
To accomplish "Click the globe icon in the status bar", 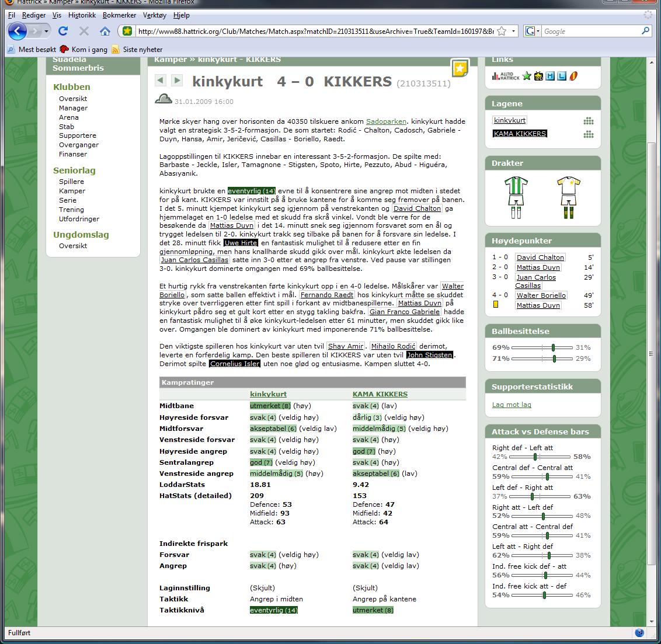I will (639, 633).
